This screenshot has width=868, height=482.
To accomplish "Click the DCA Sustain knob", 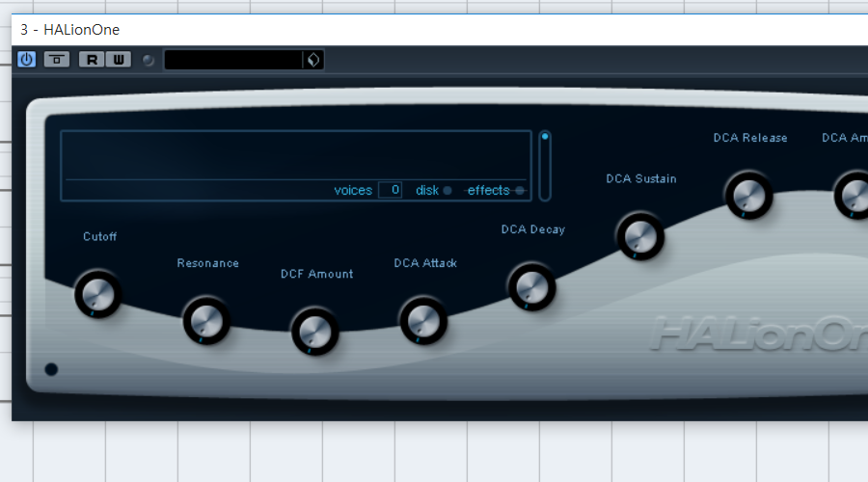I will (x=640, y=236).
